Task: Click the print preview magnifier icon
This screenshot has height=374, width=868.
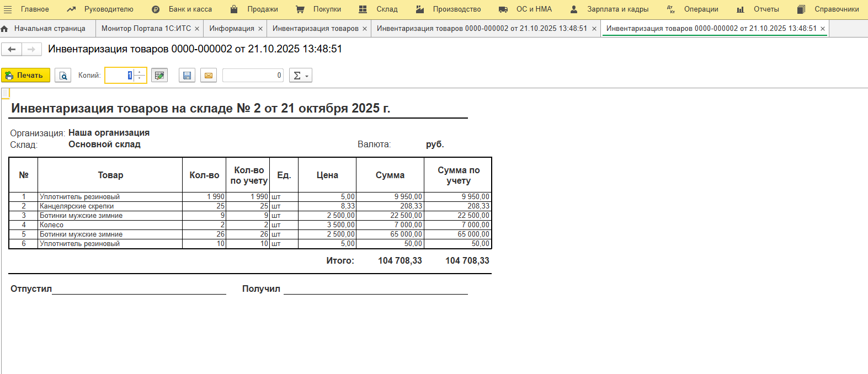Action: (x=63, y=76)
